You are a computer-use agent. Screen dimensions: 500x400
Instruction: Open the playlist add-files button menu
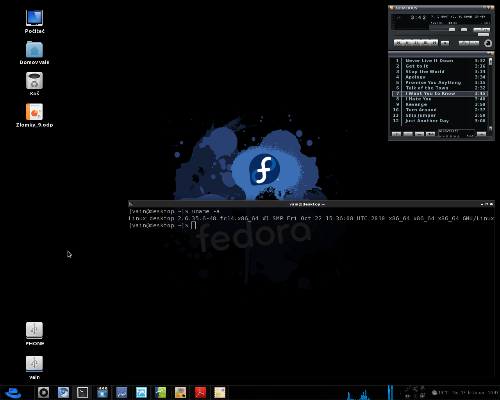397,134
